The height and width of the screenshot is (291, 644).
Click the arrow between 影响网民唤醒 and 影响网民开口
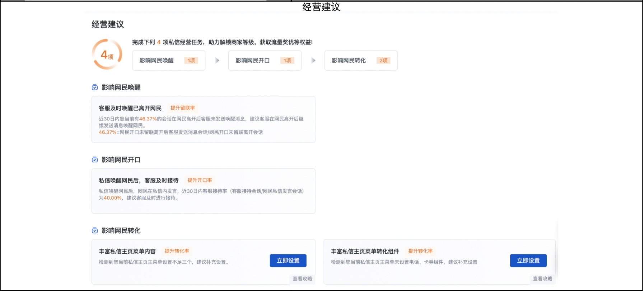click(217, 61)
